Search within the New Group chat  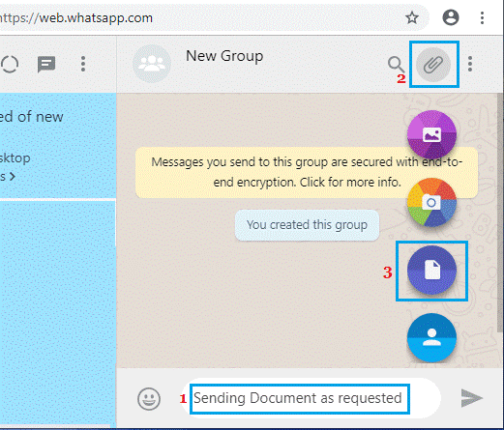(x=397, y=65)
